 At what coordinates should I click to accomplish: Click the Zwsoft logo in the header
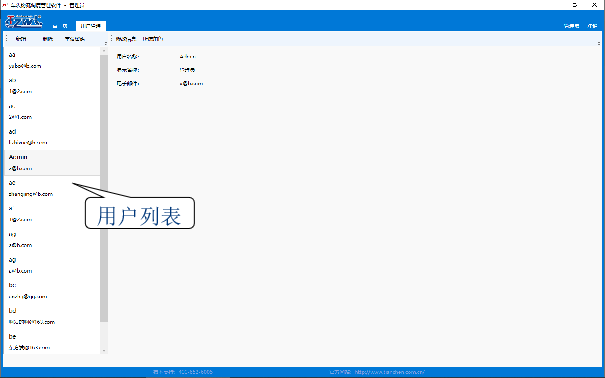pos(24,22)
